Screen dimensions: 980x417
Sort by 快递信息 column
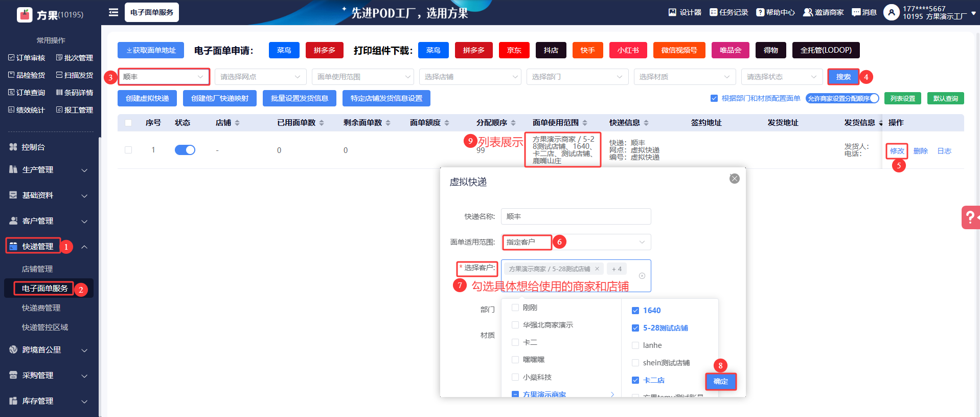[646, 123]
